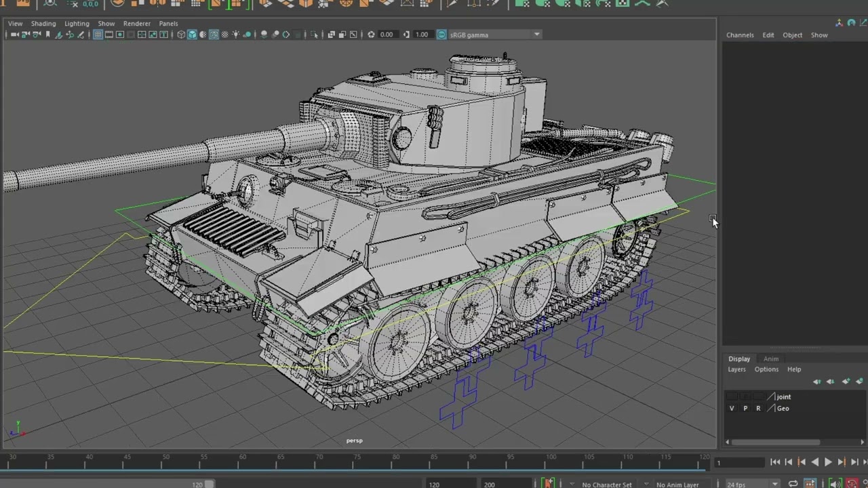The height and width of the screenshot is (488, 868).
Task: Toggle the Film Gate display
Action: [109, 35]
